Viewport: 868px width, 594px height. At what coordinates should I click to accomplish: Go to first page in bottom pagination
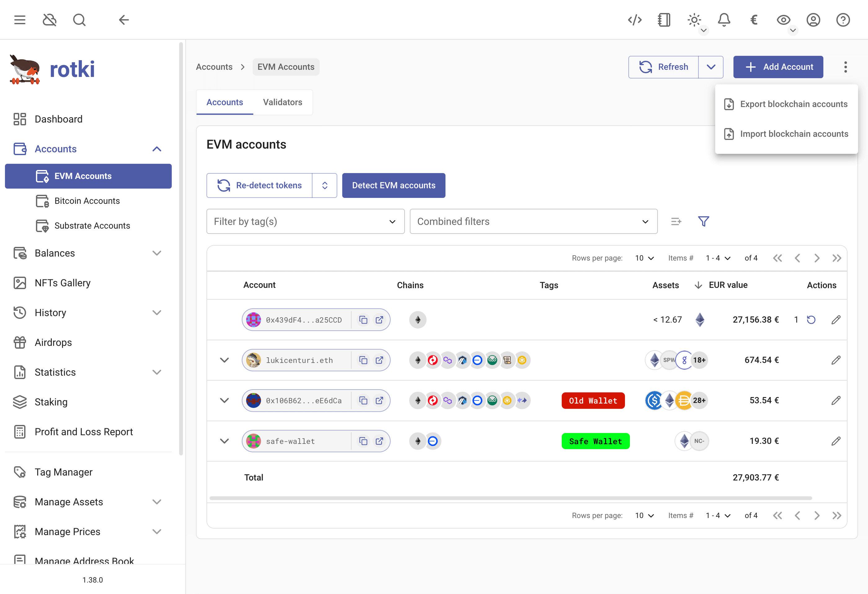click(777, 516)
